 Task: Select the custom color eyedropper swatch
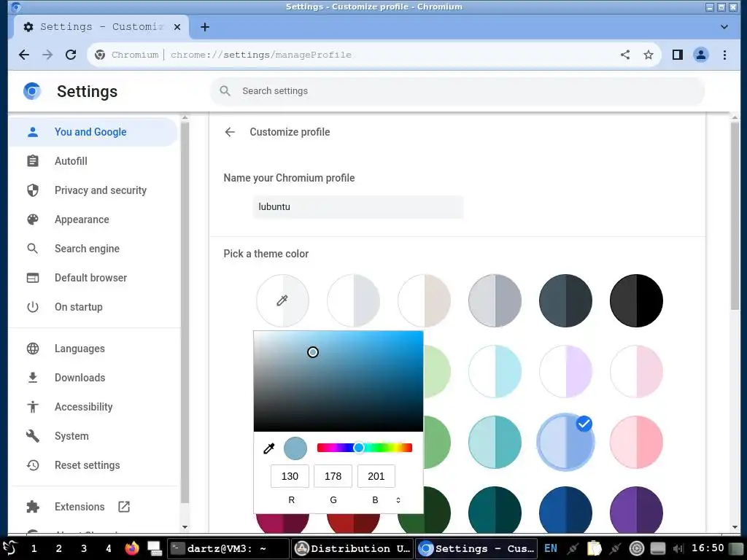[x=282, y=300]
